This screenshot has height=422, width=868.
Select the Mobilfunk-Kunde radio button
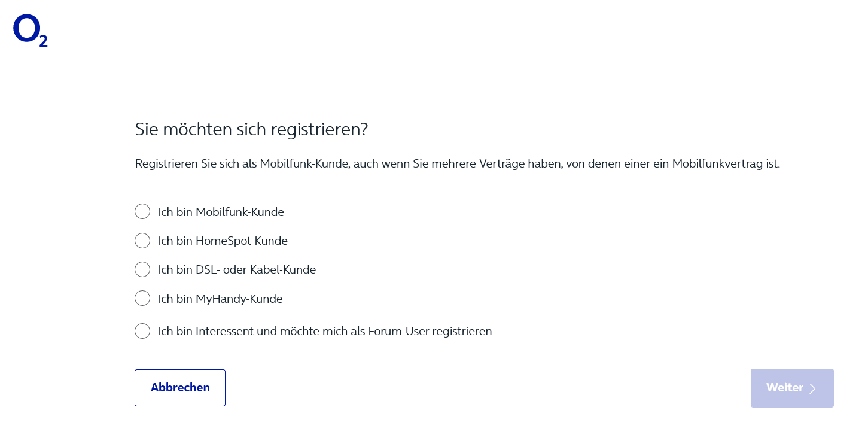point(142,211)
